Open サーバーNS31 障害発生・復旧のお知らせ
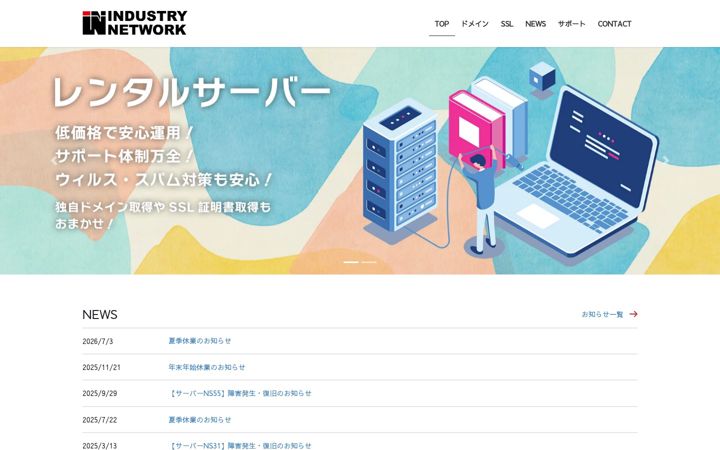Viewport: 720px width, 450px height. pos(240,445)
